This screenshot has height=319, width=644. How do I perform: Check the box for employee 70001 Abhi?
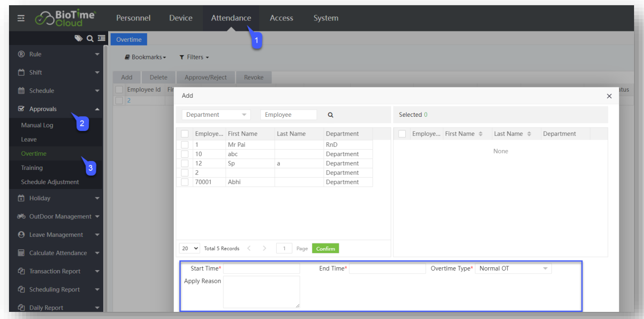click(185, 182)
